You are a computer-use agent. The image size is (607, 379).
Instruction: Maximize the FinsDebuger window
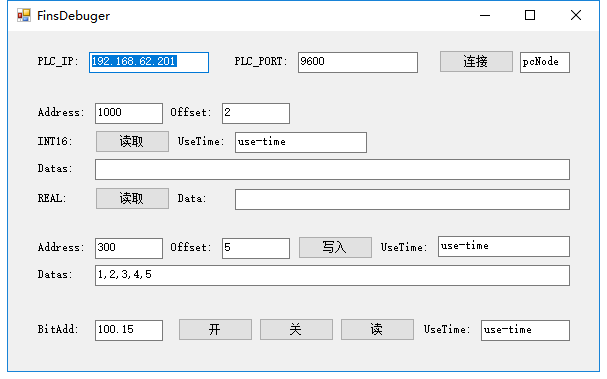click(530, 15)
